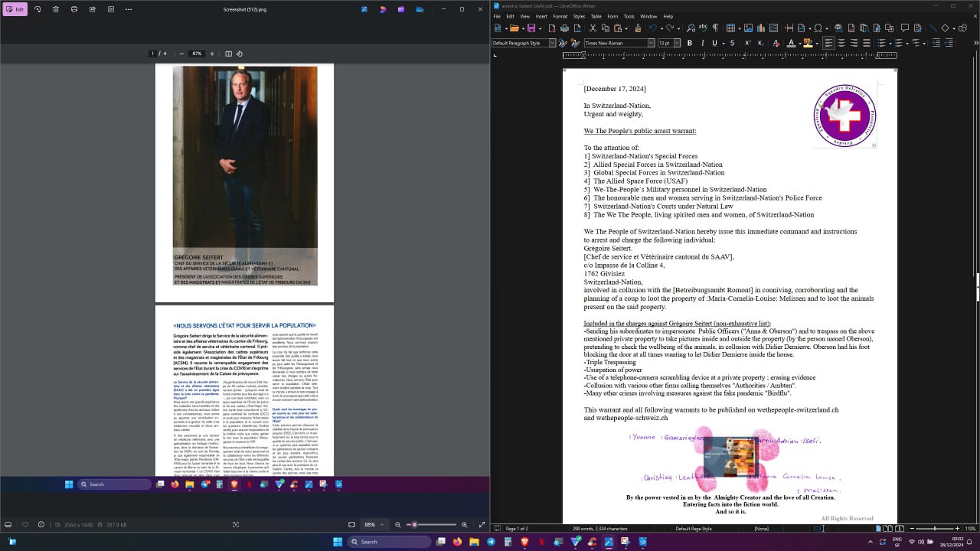This screenshot has width=980, height=551.
Task: Click the Insert Table icon
Action: pos(730,28)
